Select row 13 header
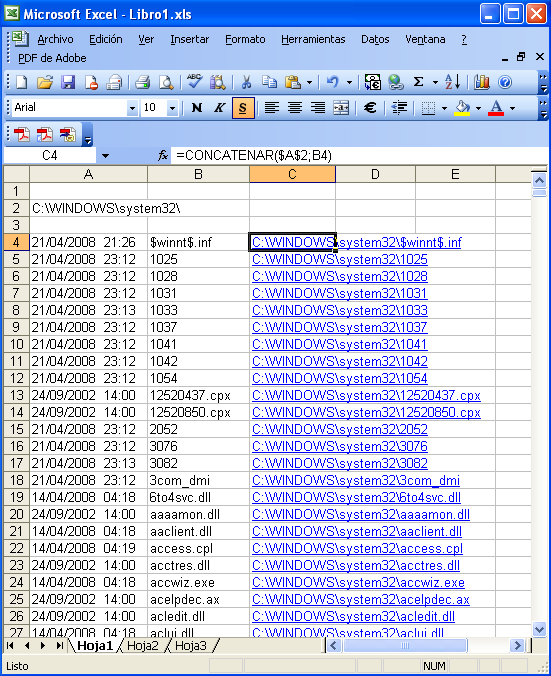The width and height of the screenshot is (551, 676). pos(16,395)
